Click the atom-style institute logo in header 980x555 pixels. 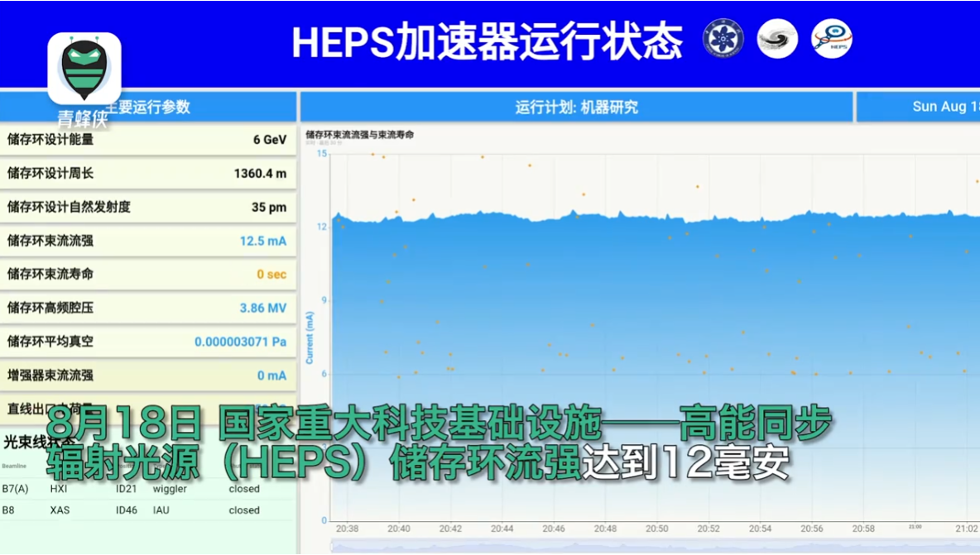(x=723, y=39)
